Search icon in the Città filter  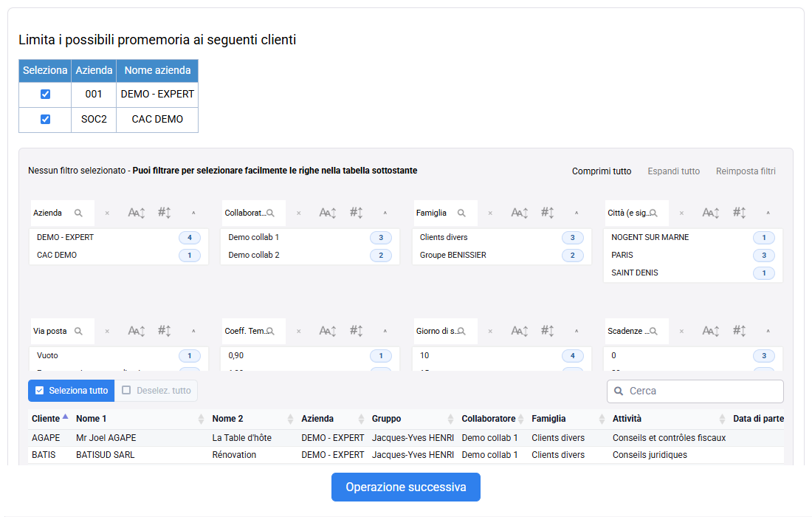(653, 213)
